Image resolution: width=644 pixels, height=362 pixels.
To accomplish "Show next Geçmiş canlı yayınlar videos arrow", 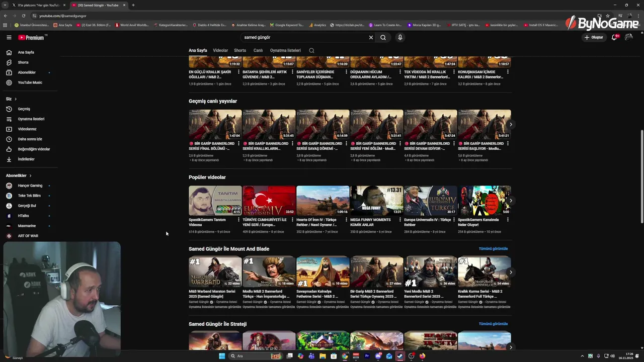I will 511,125.
